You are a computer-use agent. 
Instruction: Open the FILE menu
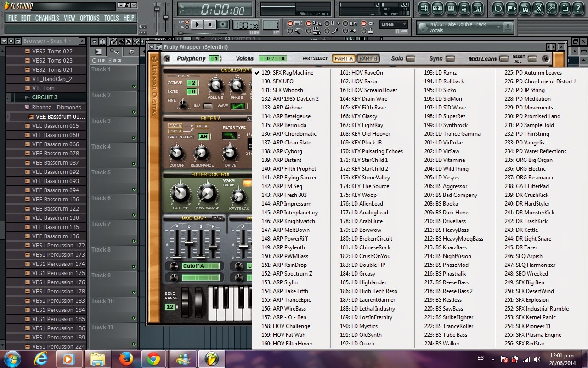[12, 18]
